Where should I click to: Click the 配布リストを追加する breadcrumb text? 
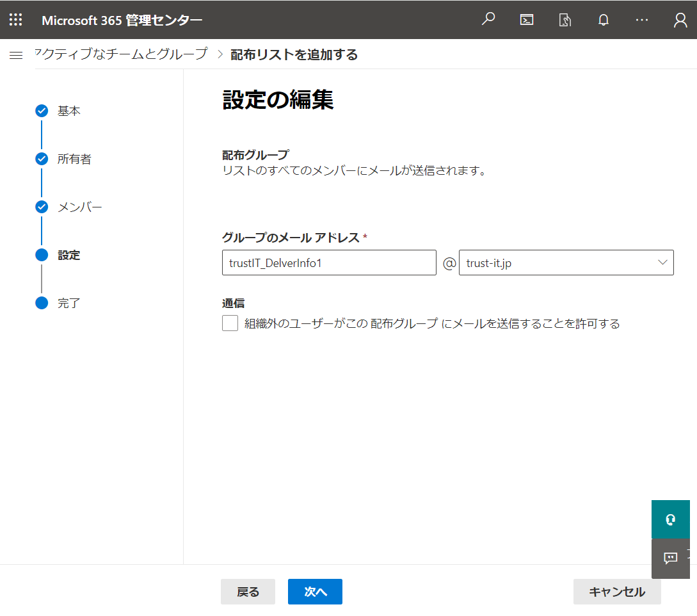point(294,54)
